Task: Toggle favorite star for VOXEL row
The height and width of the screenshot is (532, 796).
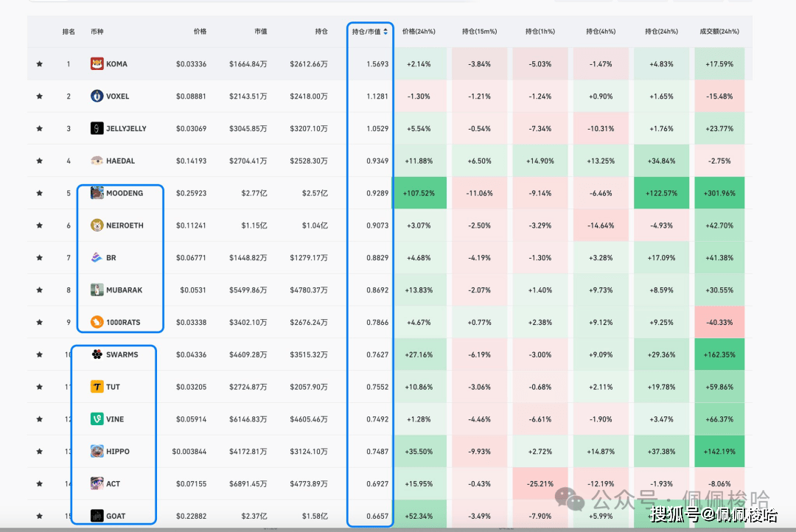Action: pos(40,96)
